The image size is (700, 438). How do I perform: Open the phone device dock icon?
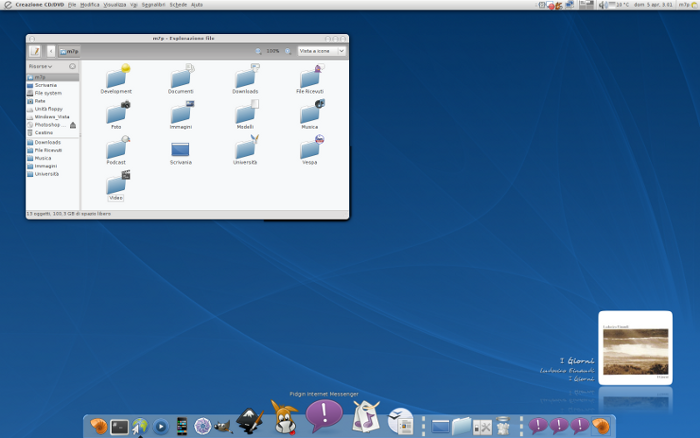tap(182, 426)
